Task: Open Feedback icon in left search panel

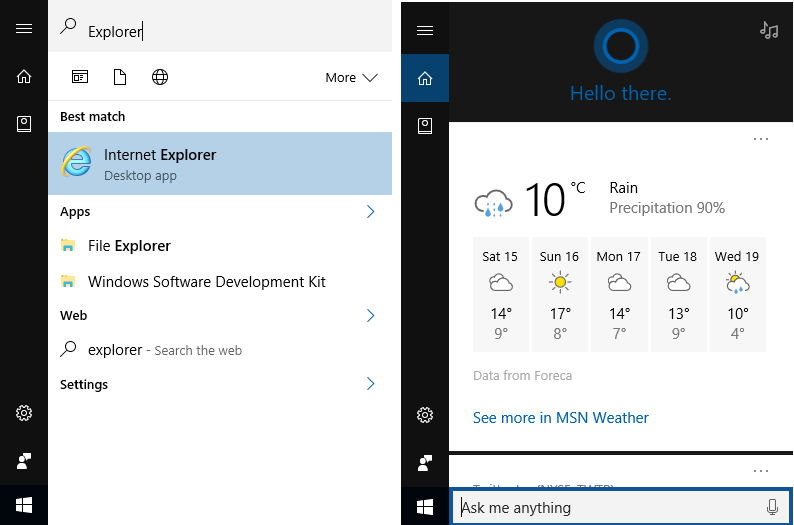Action: [x=24, y=461]
